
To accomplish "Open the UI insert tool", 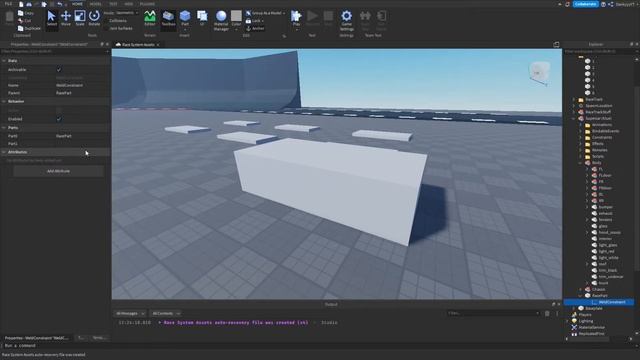I will point(202,19).
